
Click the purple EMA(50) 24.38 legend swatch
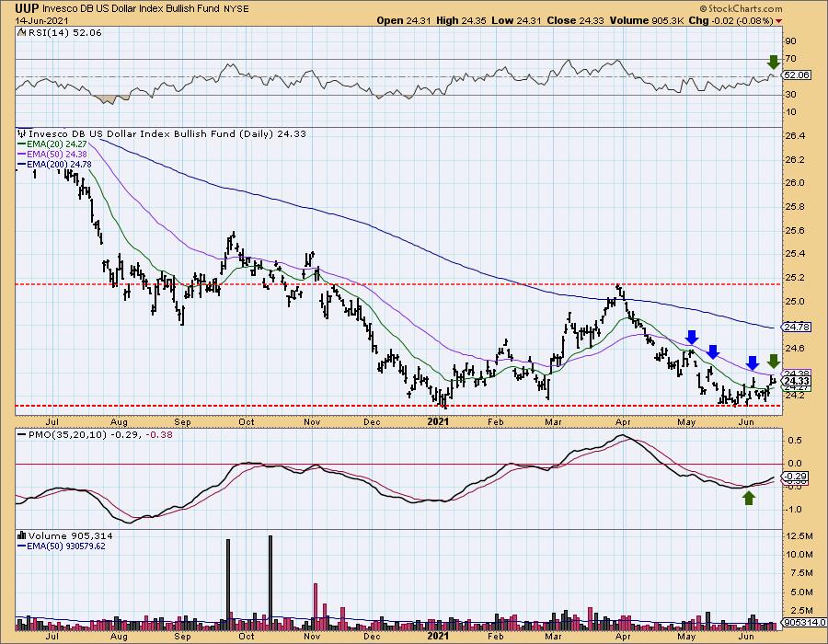coord(22,155)
